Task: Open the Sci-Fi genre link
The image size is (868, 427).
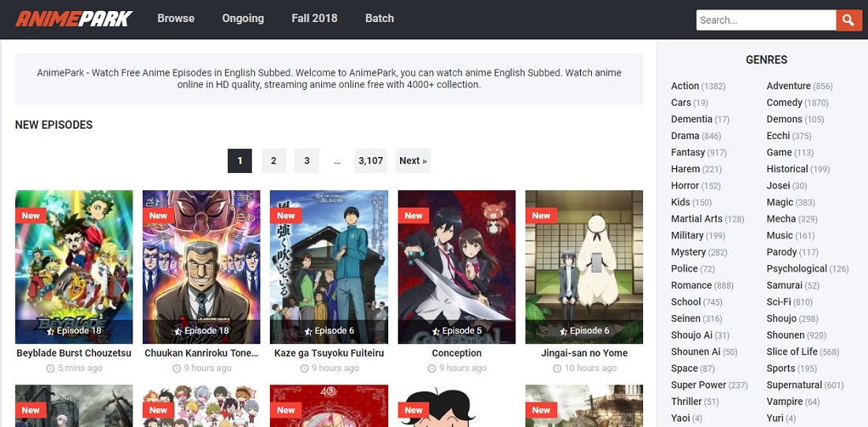Action: coord(778,302)
